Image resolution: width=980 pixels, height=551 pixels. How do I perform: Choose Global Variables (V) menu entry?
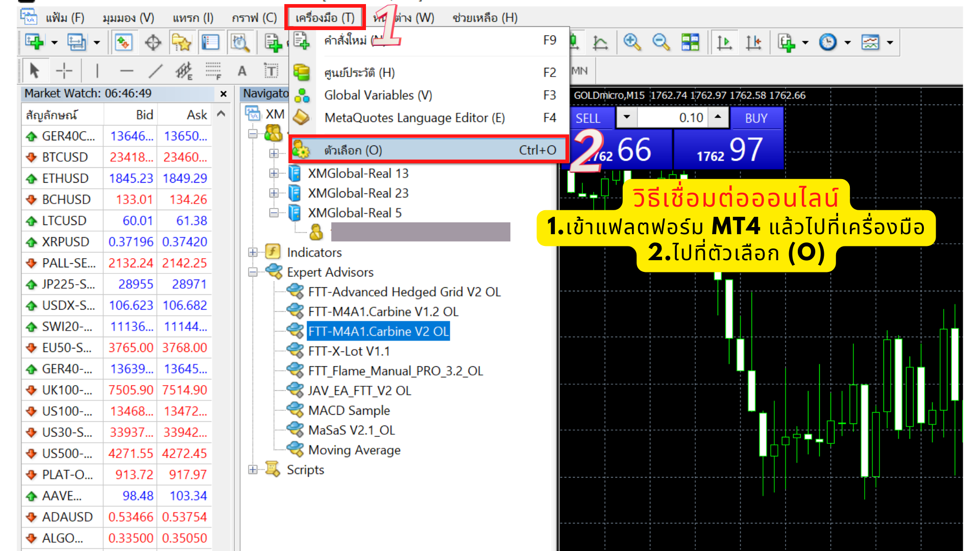tap(429, 95)
